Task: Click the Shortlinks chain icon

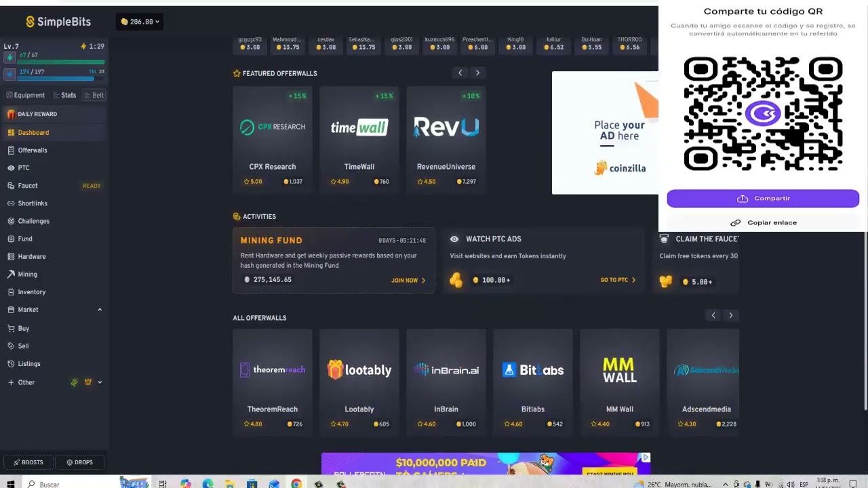Action: 11,203
